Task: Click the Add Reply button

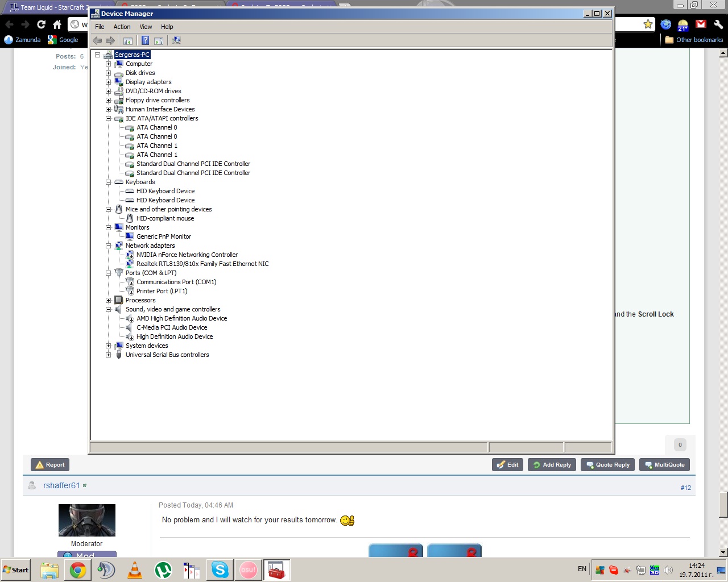Action: pyautogui.click(x=552, y=465)
